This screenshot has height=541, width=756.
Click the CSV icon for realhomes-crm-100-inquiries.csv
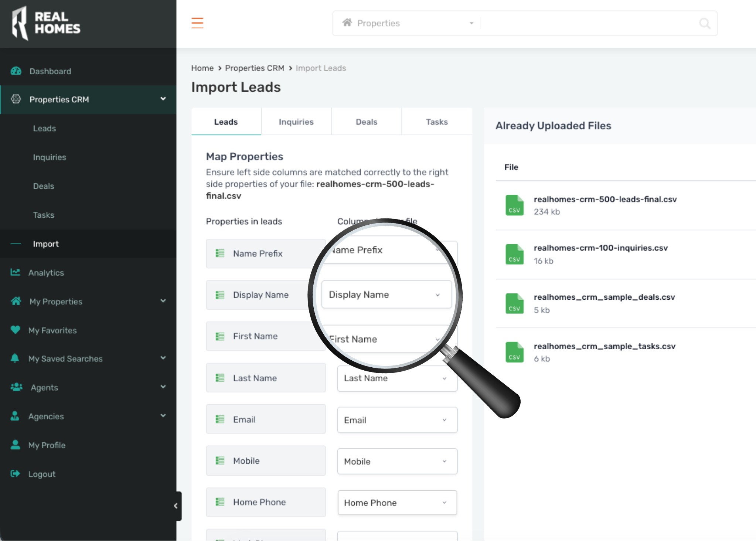pyautogui.click(x=514, y=254)
